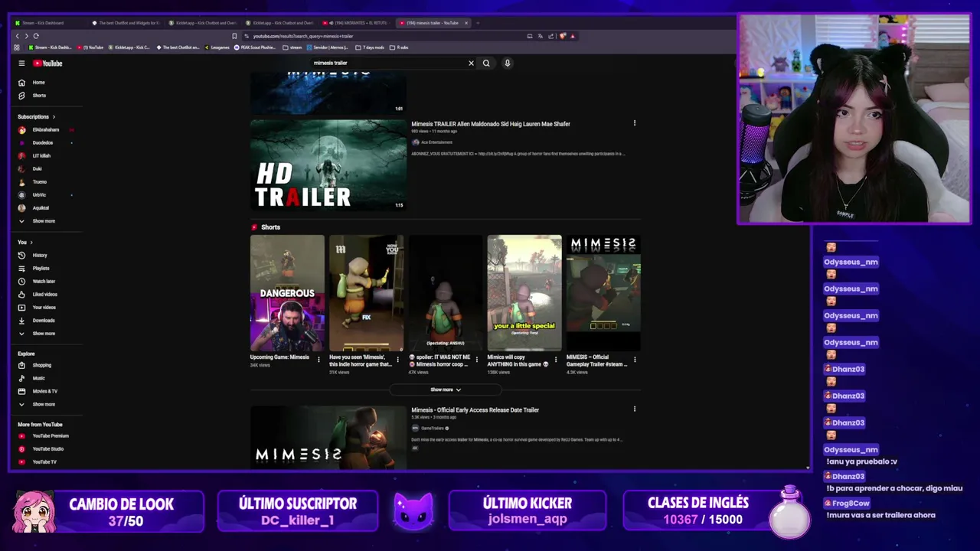
Task: Open more options for Mimesis TRAILER video
Action: [x=634, y=123]
